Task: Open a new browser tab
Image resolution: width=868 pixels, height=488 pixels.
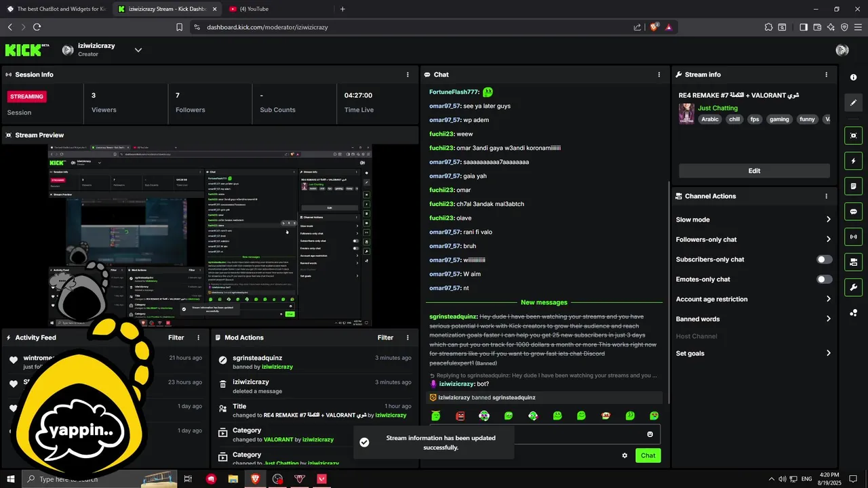Action: click(x=342, y=9)
